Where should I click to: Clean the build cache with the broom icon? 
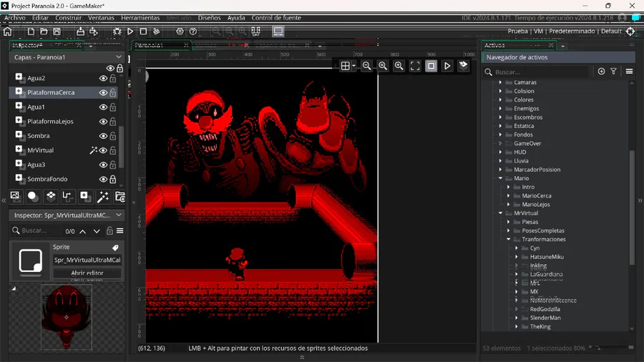coord(157,31)
